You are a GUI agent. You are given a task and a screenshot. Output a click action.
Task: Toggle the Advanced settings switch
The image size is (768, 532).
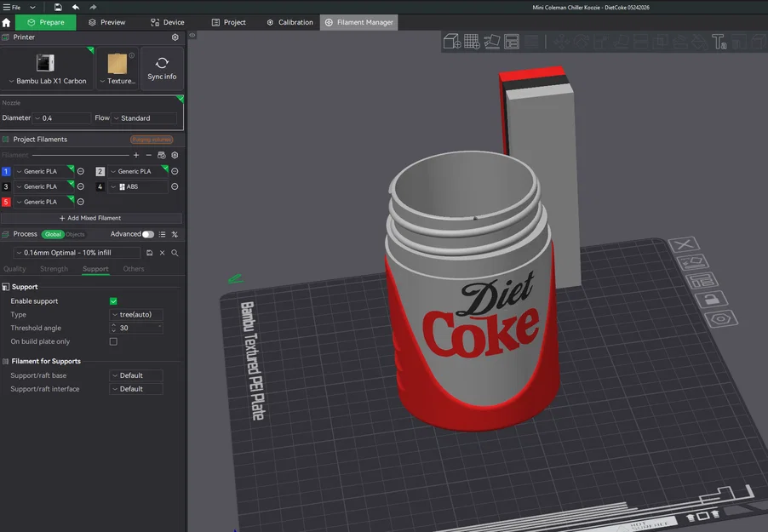148,234
